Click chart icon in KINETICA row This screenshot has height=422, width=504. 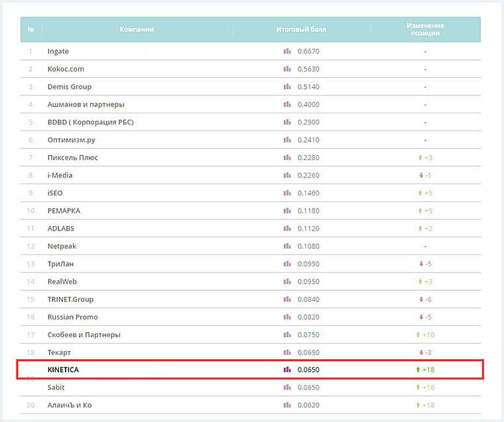(x=287, y=369)
